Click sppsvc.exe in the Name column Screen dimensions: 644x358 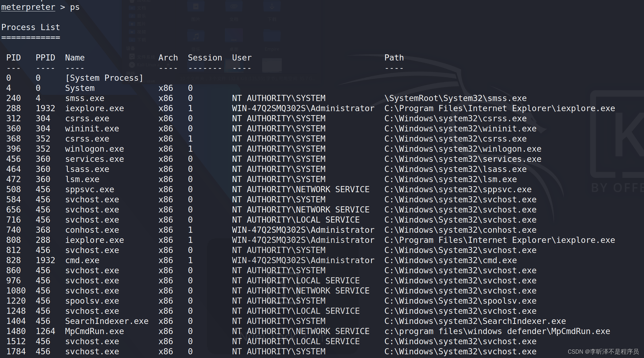(90, 189)
